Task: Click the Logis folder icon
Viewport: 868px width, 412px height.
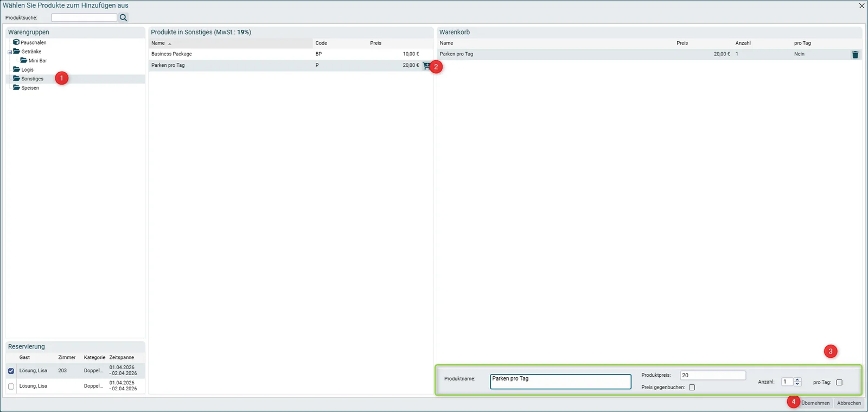Action: (x=16, y=69)
